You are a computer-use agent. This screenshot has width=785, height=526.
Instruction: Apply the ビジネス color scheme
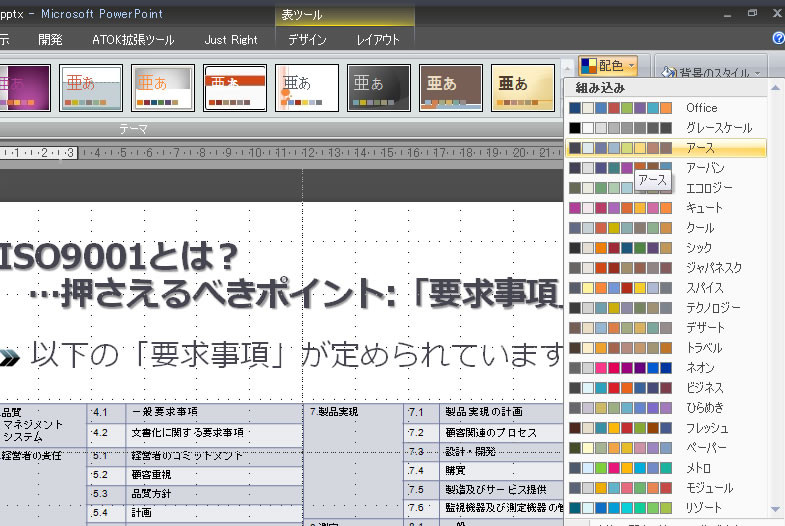[666, 388]
